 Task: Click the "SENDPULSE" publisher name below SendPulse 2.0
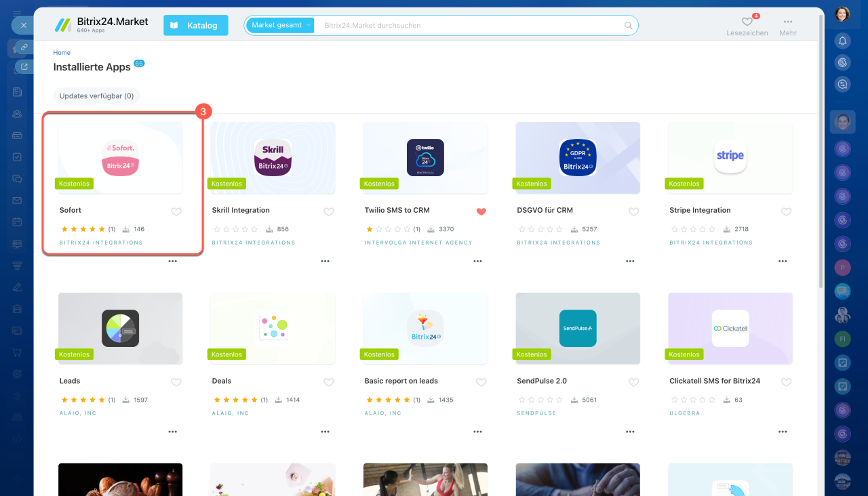point(536,413)
